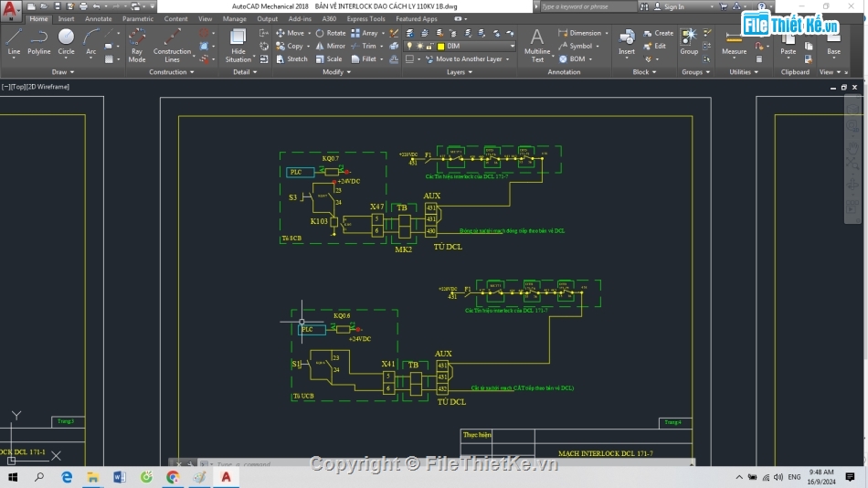Screen dimensions: 868x488
Task: Toggle DIM layer lock icon
Action: 429,46
